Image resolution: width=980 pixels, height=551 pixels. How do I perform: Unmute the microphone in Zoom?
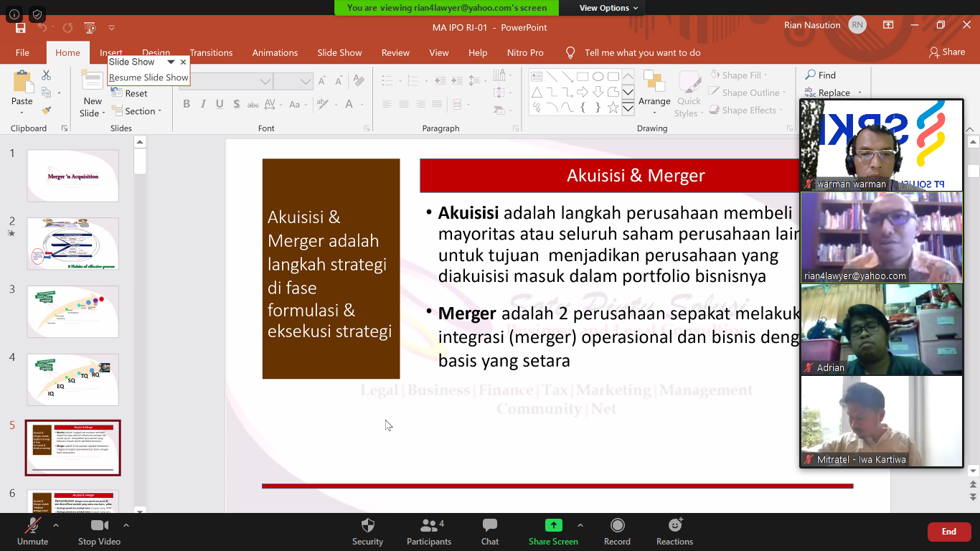[32, 529]
